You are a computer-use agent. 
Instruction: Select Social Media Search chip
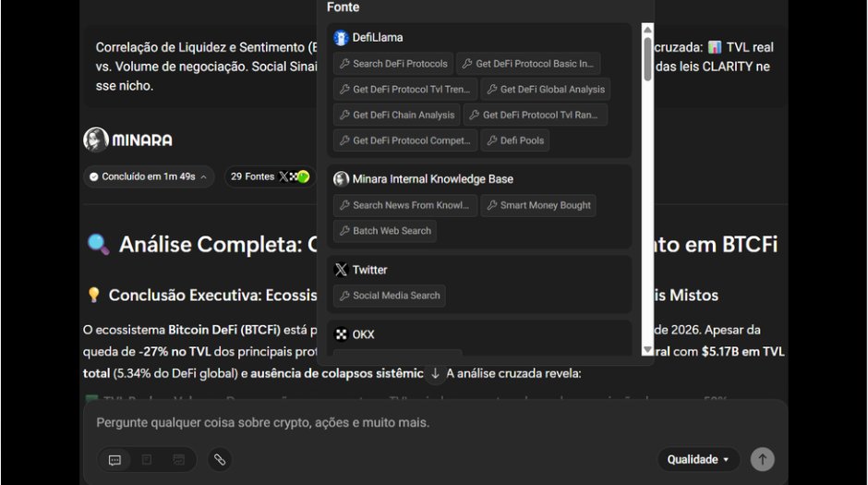(x=390, y=295)
